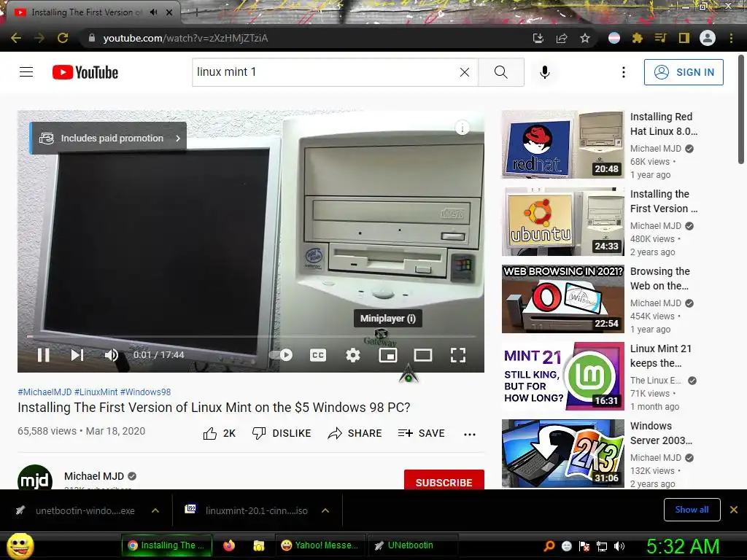Screen dimensions: 747x560
Task: Open Firefox from taskbar
Action: click(229, 545)
